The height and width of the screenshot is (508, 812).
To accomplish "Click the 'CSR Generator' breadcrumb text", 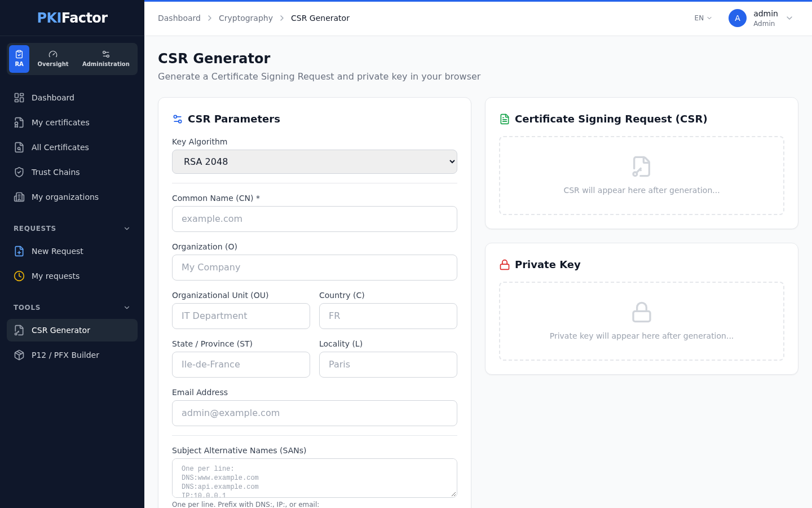I will (x=320, y=18).
